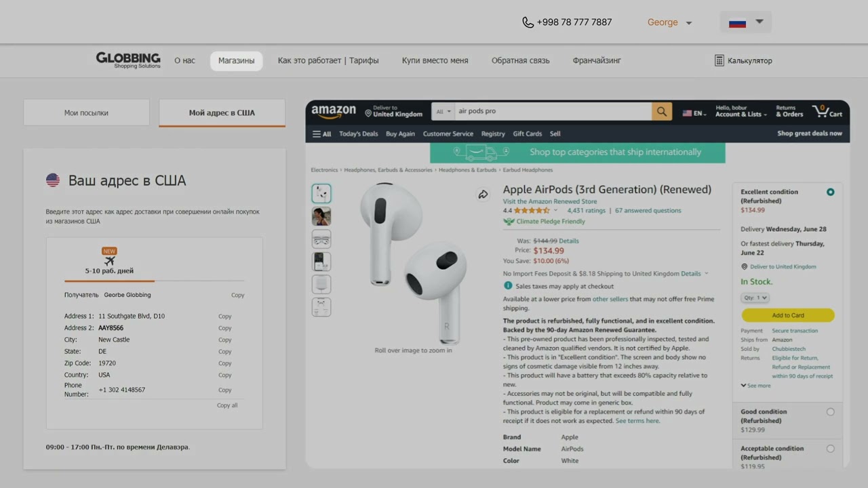This screenshot has height=488, width=868.
Task: Copy the recipient name Georbe Globbing
Action: tap(237, 296)
